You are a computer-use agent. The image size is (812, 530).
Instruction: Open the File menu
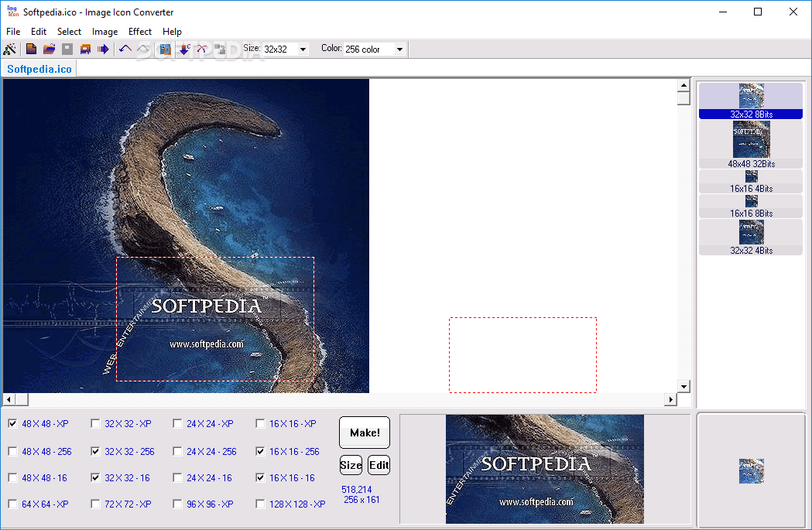pos(13,32)
